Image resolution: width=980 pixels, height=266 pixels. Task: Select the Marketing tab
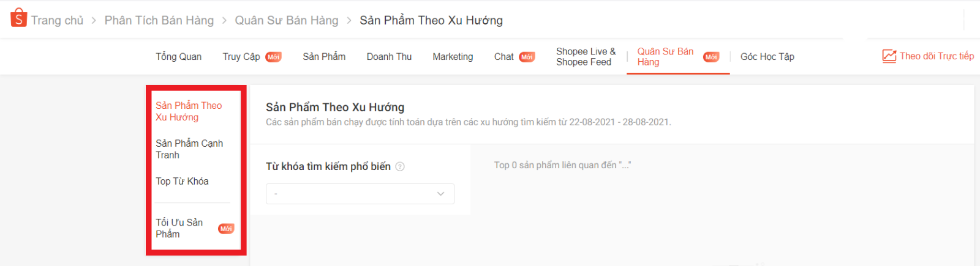(x=453, y=57)
